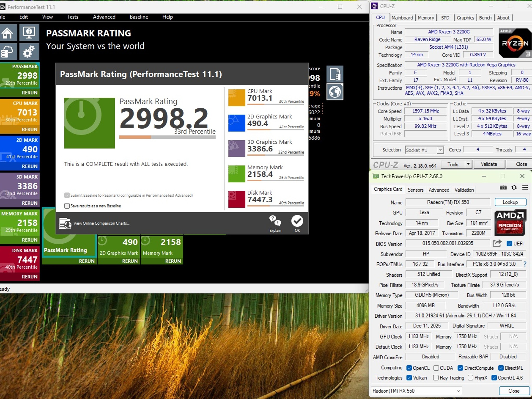
Task: Open the PerformanceTest home icon
Action: coord(8,33)
